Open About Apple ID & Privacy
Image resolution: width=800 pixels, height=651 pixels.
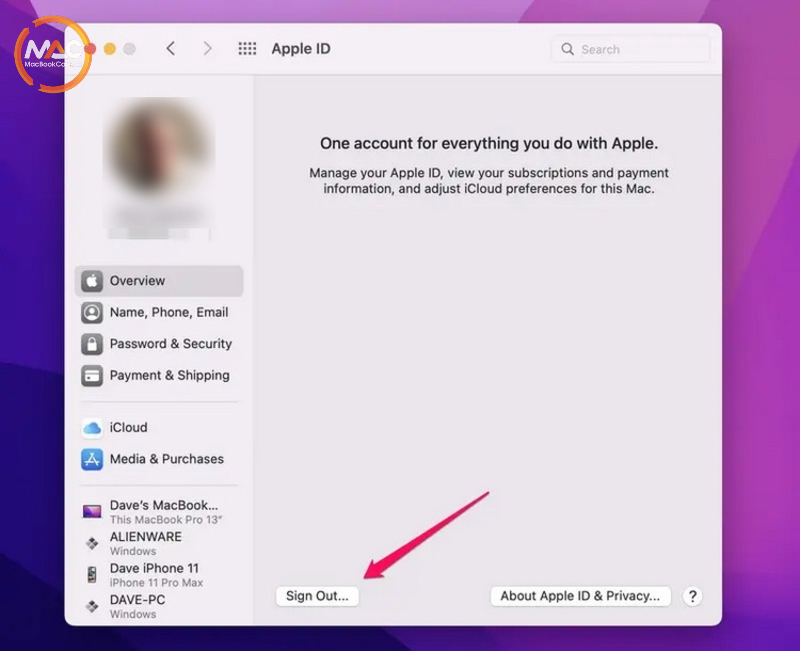click(580, 596)
